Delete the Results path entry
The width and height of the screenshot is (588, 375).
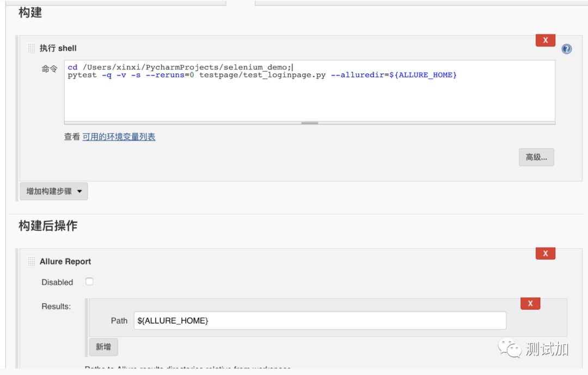click(530, 303)
